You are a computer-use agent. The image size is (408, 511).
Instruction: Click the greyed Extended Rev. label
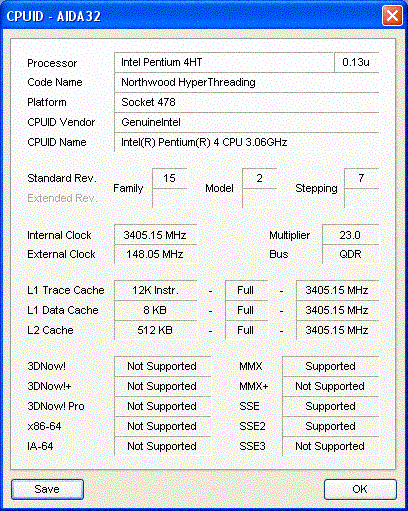(x=62, y=198)
